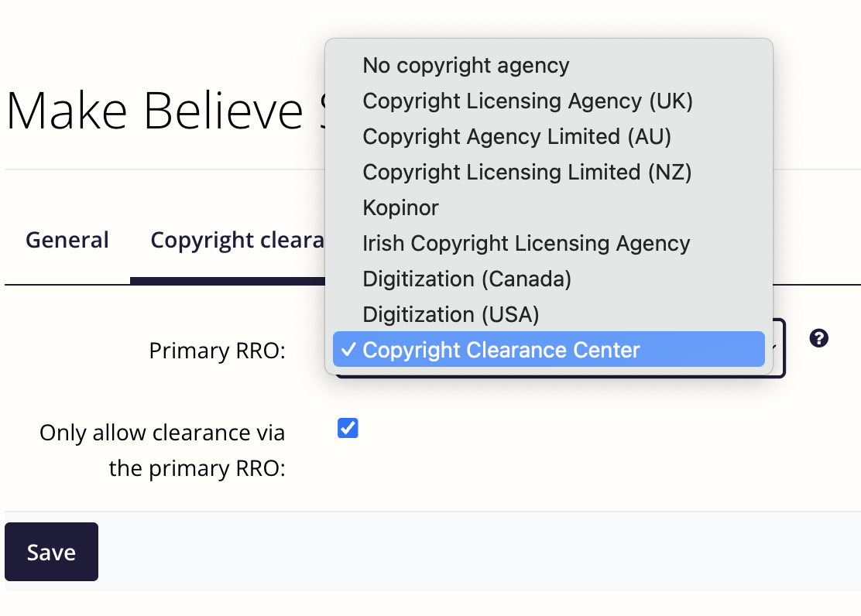Click the Primary RRO dropdown arrow
The width and height of the screenshot is (861, 616).
[x=774, y=347]
